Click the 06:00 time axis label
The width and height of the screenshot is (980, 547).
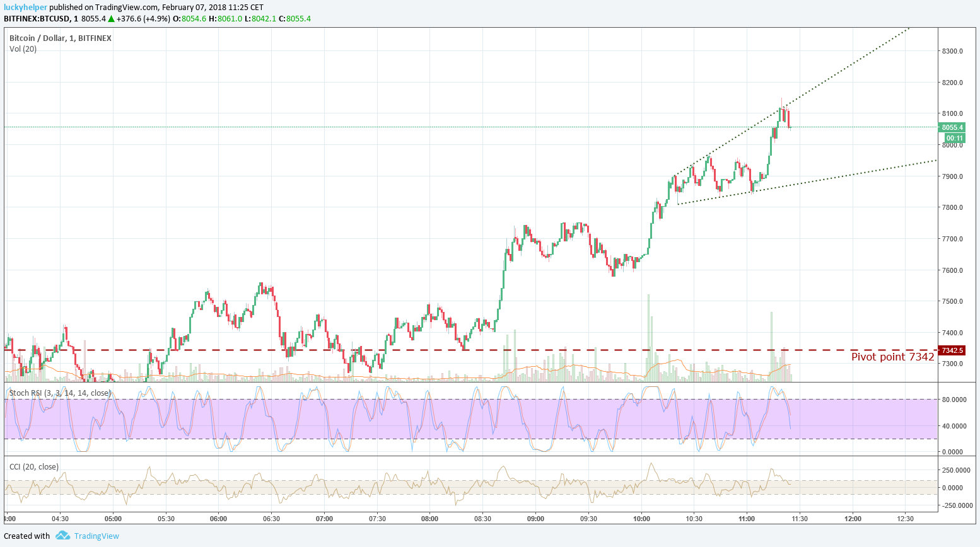[x=218, y=519]
